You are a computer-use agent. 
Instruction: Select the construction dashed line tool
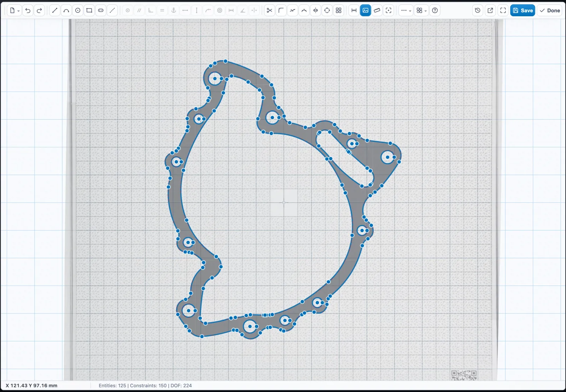[112, 11]
